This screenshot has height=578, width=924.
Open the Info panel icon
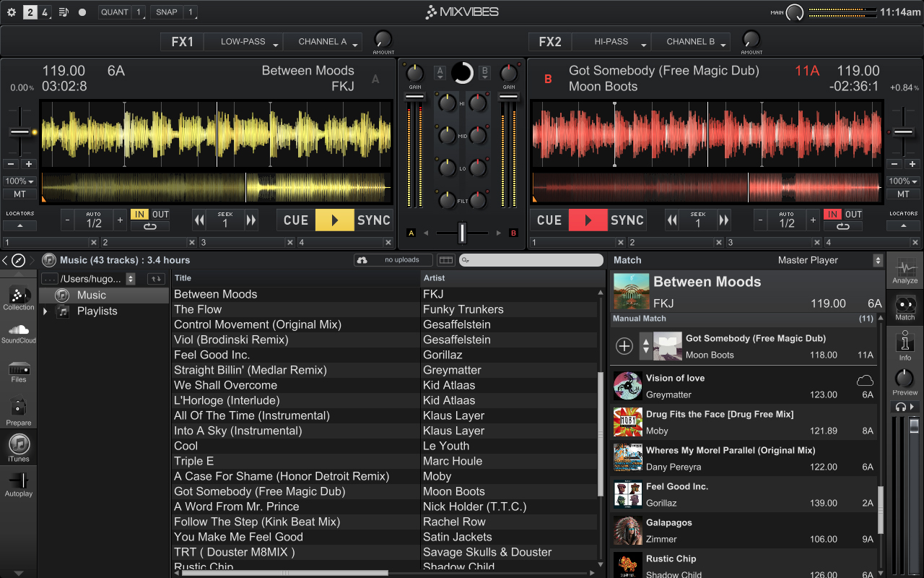905,344
